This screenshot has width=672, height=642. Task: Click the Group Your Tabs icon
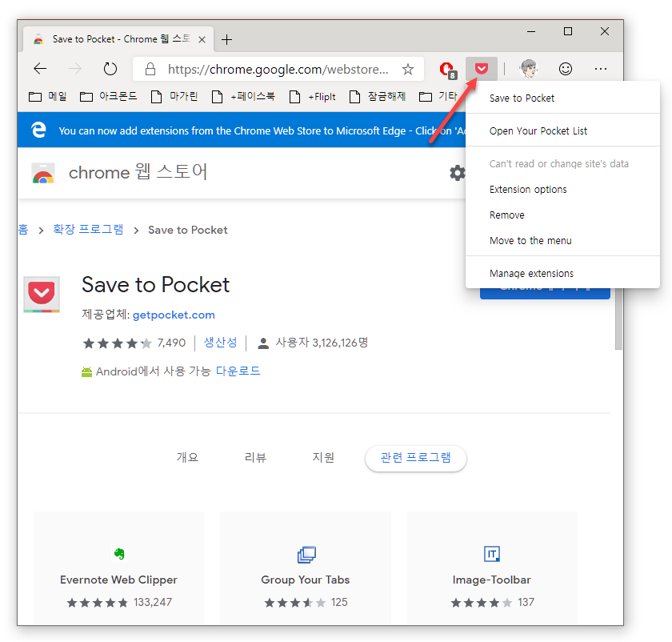coord(306,555)
